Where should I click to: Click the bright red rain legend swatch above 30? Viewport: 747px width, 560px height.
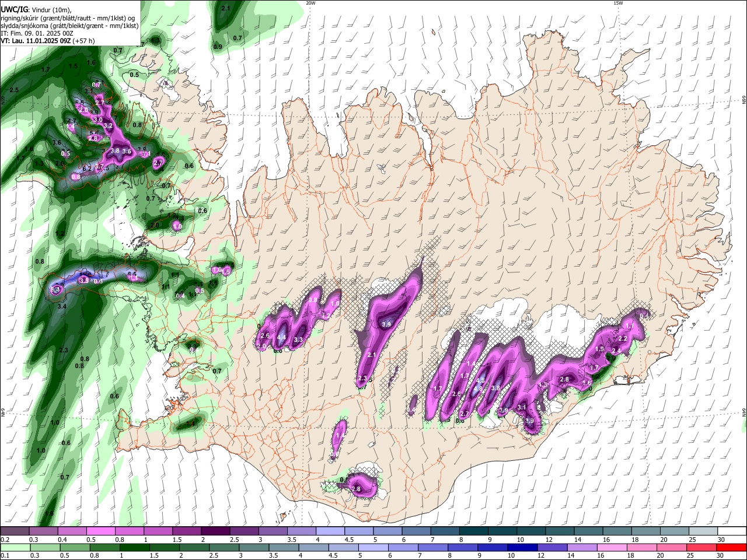pyautogui.click(x=732, y=547)
